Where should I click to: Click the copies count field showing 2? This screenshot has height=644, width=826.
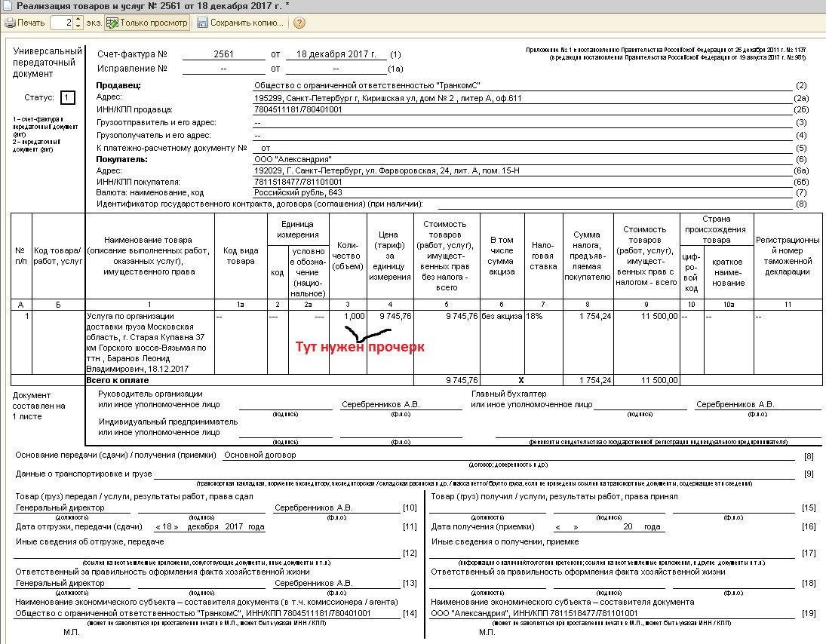click(x=62, y=23)
